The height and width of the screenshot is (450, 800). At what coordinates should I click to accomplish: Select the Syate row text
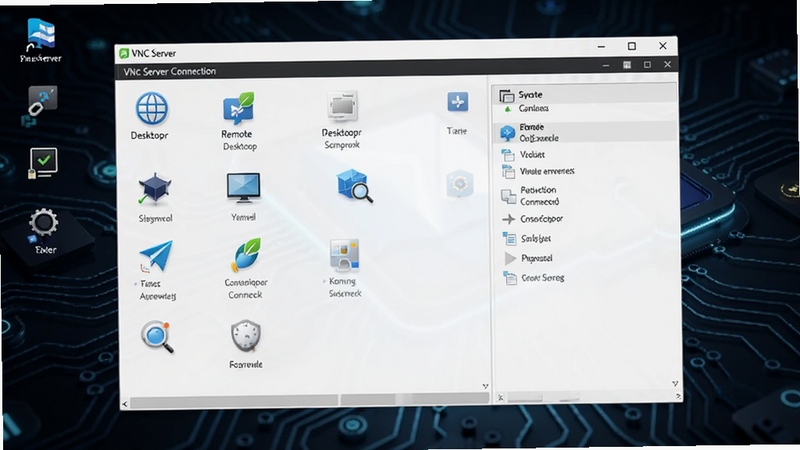[x=530, y=94]
